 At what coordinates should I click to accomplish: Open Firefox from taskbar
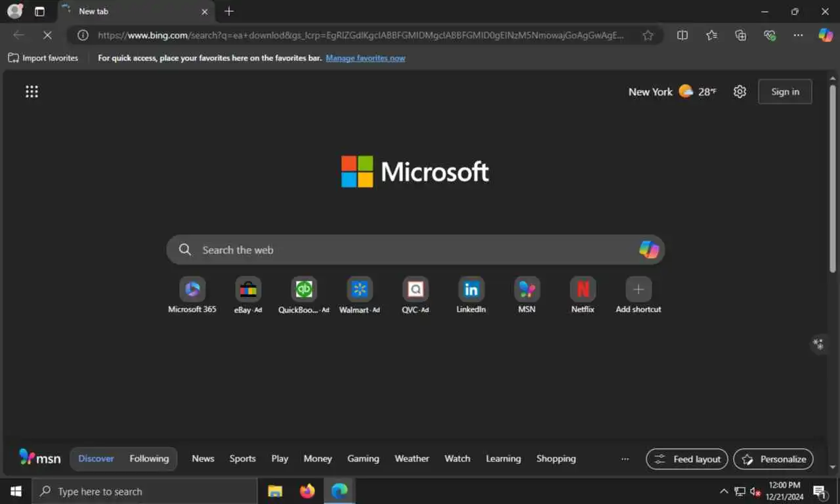pyautogui.click(x=307, y=491)
